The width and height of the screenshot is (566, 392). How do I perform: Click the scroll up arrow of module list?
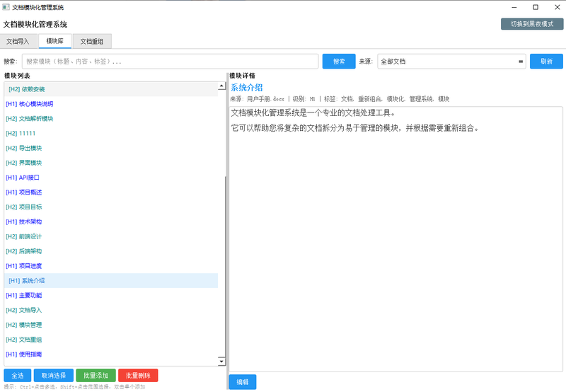[221, 86]
